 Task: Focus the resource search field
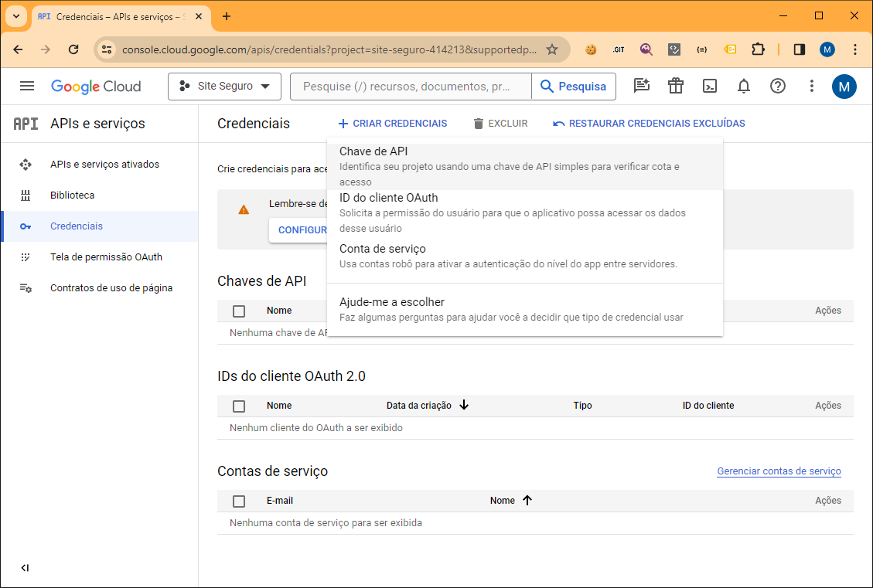411,87
